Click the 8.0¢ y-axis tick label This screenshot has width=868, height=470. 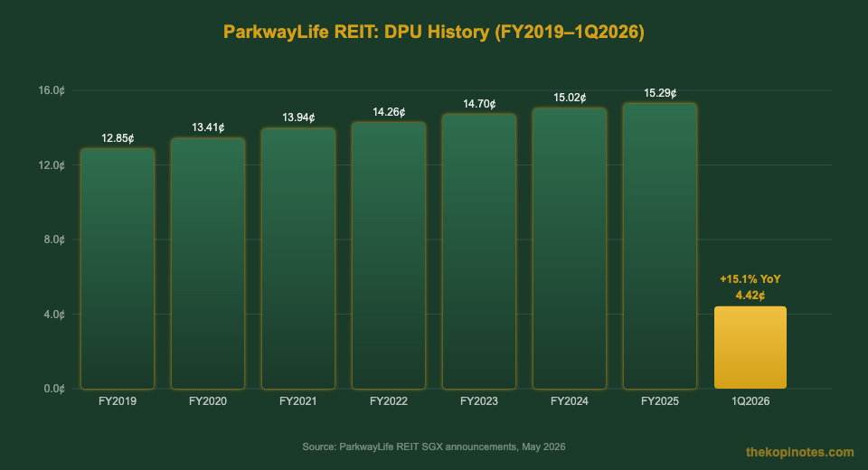(54, 240)
